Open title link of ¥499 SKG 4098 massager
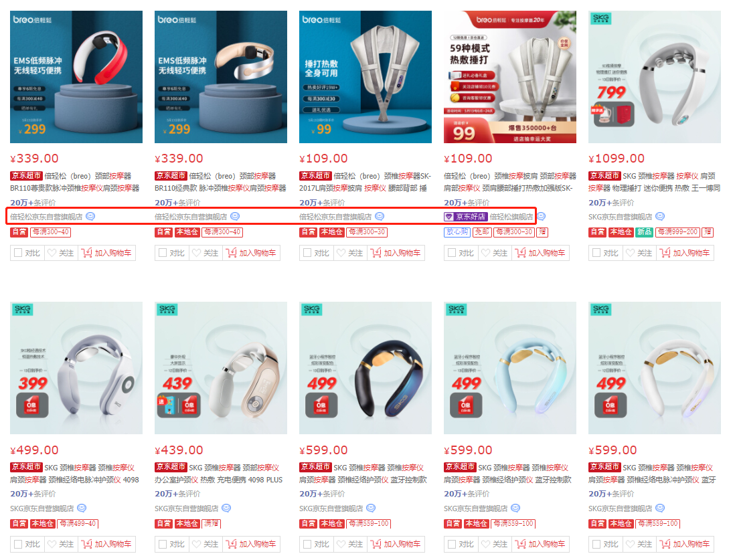 (74, 474)
